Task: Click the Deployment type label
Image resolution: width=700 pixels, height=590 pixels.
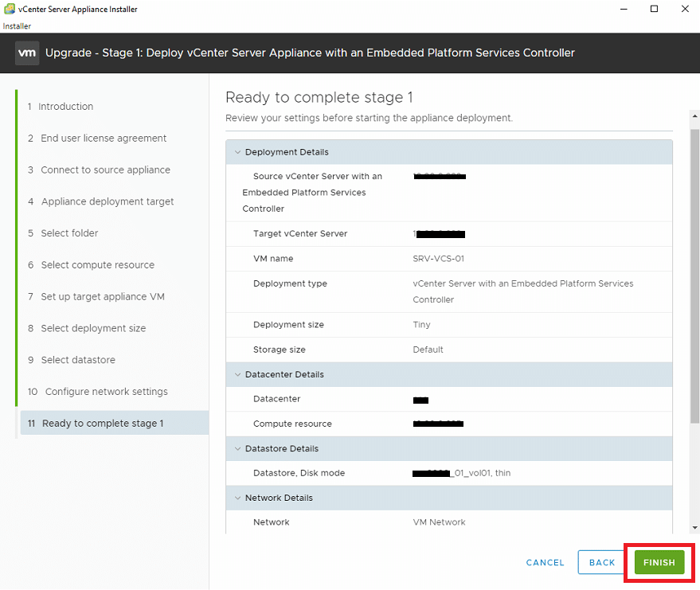Action: 290,283
